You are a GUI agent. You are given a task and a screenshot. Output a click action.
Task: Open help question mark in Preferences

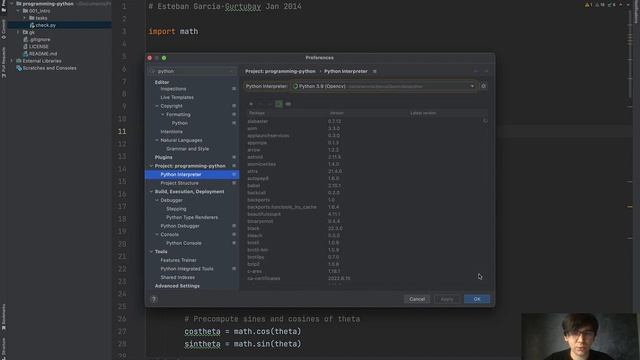click(154, 299)
